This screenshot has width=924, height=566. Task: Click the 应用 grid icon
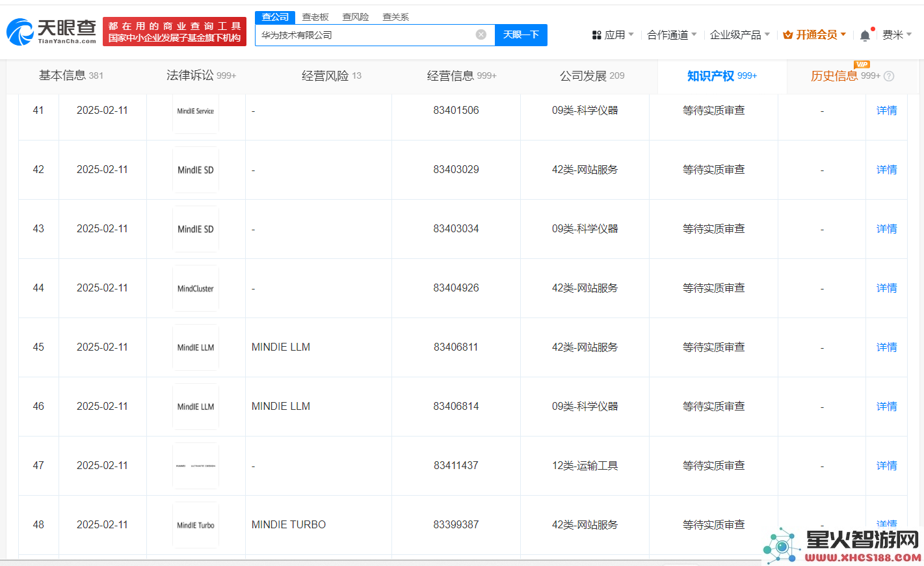pyautogui.click(x=596, y=35)
